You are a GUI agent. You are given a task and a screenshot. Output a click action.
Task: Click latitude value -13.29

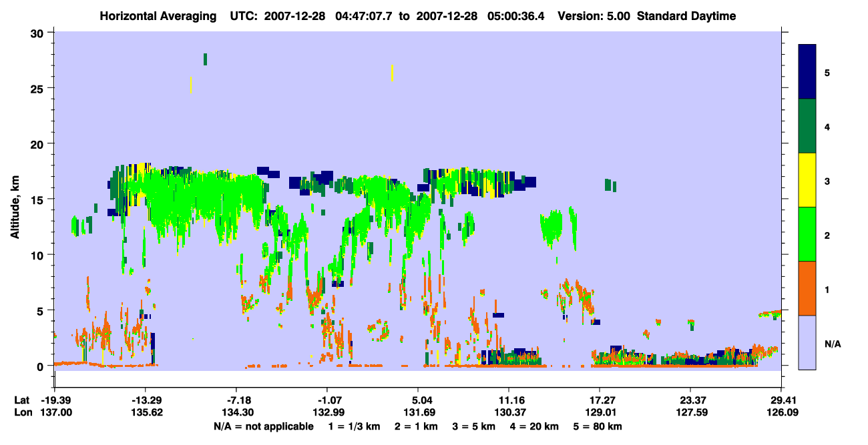(146, 400)
